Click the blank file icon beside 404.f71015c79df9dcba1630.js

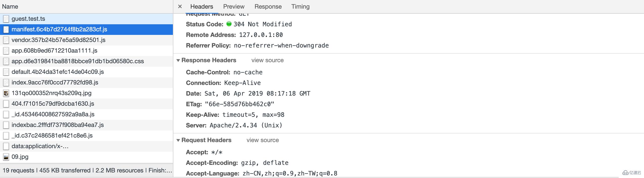pos(6,104)
